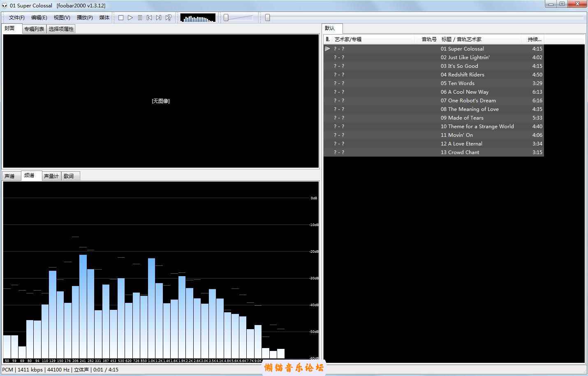Switch to the 选择项属性 tab

pyautogui.click(x=61, y=29)
